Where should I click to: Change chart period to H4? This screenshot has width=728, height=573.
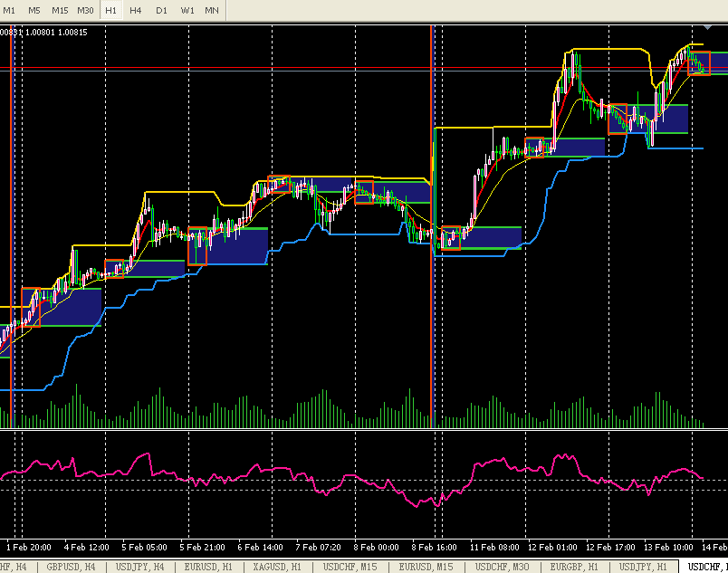tap(136, 10)
